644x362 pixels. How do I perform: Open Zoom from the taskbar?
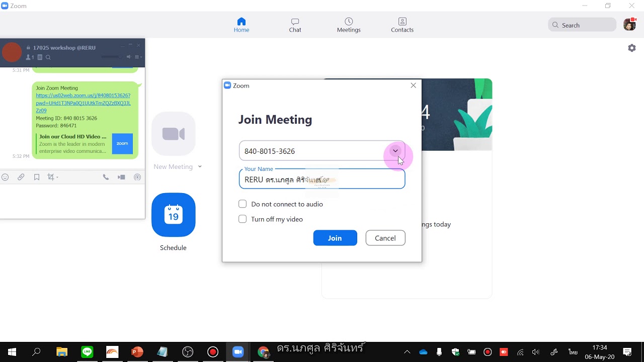pyautogui.click(x=238, y=352)
